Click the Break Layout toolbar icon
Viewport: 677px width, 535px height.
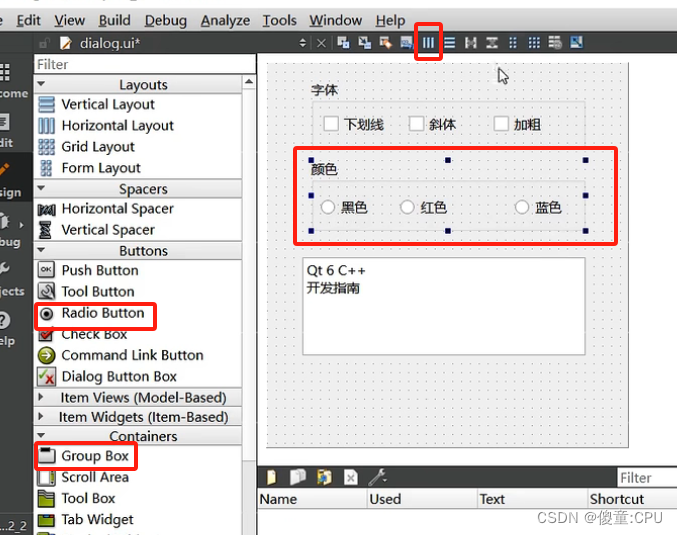pyautogui.click(x=555, y=43)
